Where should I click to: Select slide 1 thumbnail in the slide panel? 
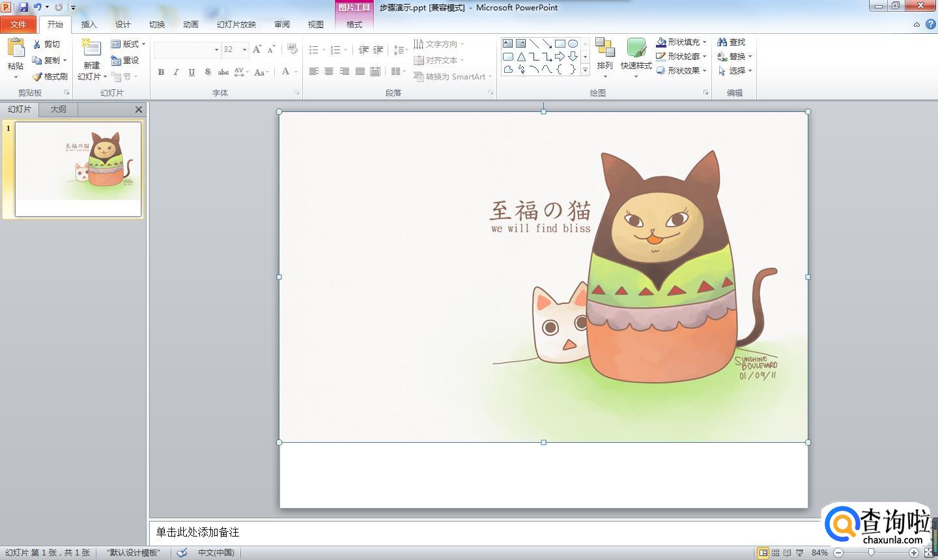78,169
